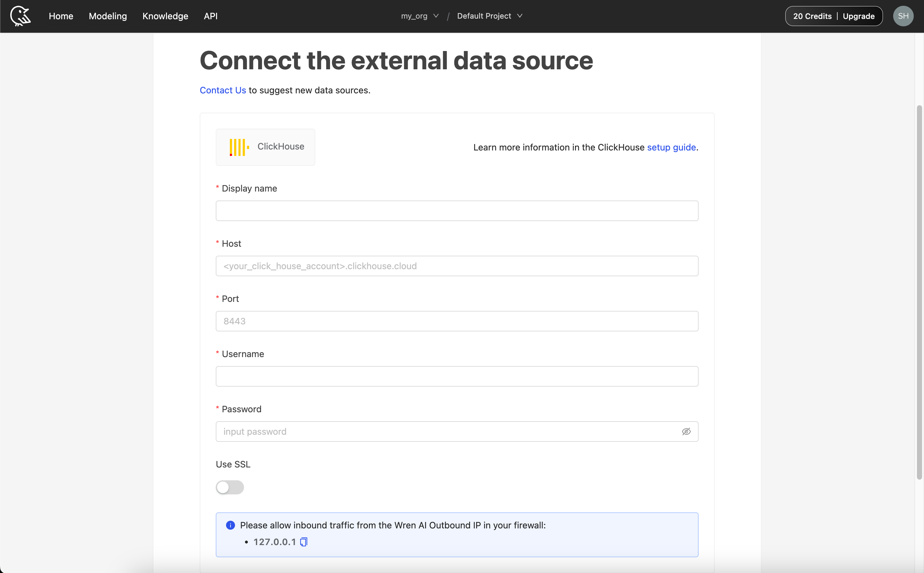Screen dimensions: 924x573
Task: Open the Contact Us link
Action: [x=222, y=90]
